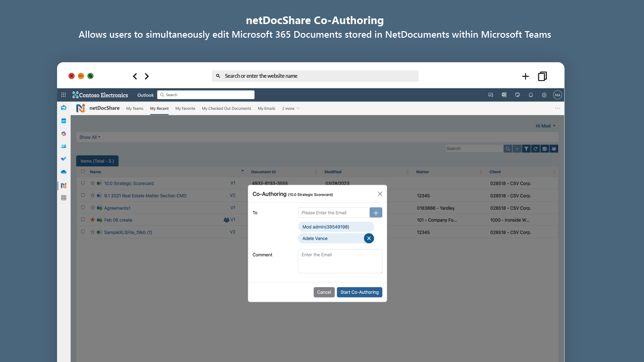Check the Feb 06 create row checkbox
Viewport: 644px width, 362px height.
[x=83, y=220]
